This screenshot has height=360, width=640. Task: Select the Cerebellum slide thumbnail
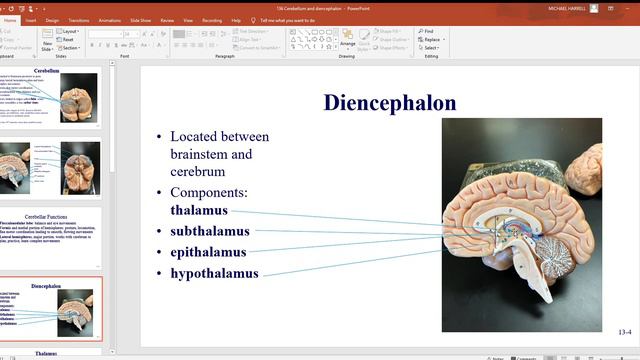50,97
